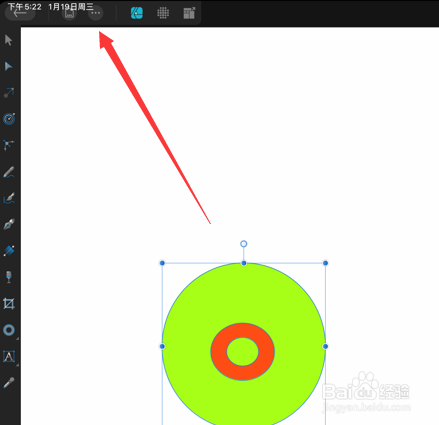Image resolution: width=439 pixels, height=425 pixels.
Task: Click the left-middle selection handle
Action: (x=162, y=346)
